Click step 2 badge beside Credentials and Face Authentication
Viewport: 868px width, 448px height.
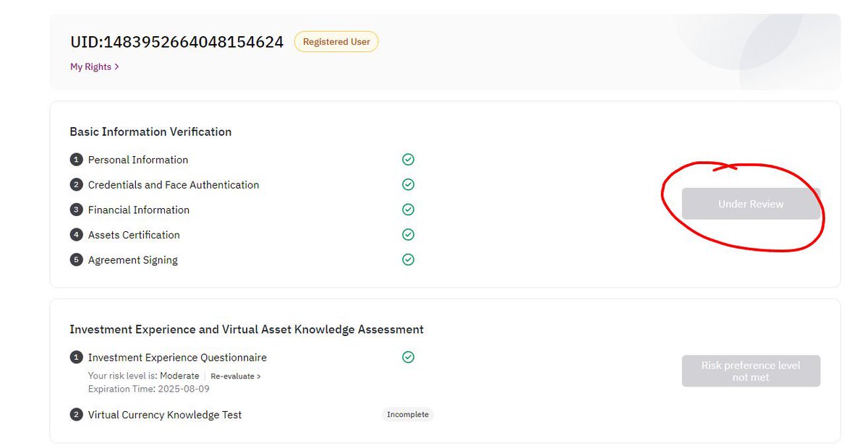coord(76,185)
